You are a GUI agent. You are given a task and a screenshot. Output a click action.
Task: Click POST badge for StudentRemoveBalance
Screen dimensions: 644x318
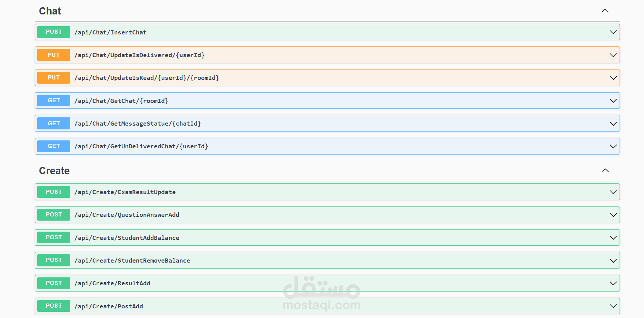point(54,261)
